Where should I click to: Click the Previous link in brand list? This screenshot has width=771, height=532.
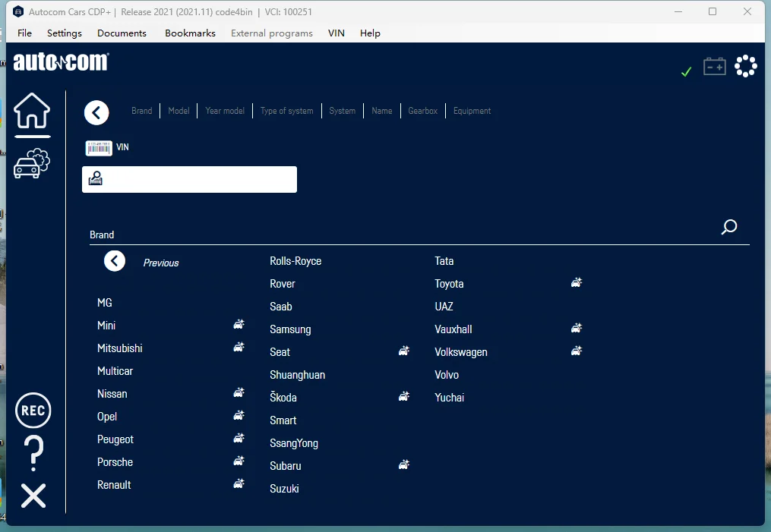tap(161, 263)
